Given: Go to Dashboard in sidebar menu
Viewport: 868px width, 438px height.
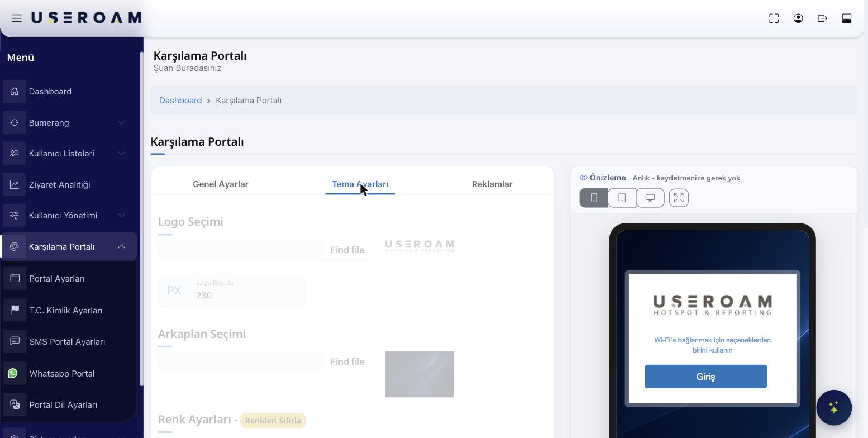Looking at the screenshot, I should point(50,92).
